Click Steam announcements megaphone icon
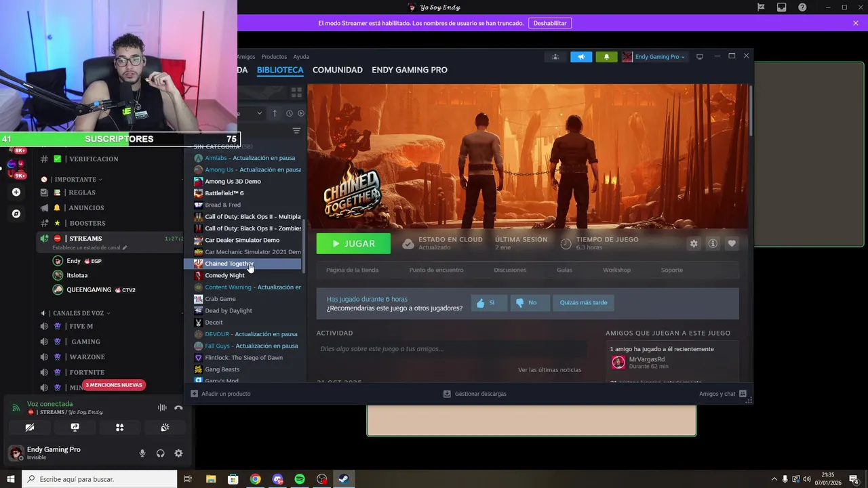 tap(581, 57)
